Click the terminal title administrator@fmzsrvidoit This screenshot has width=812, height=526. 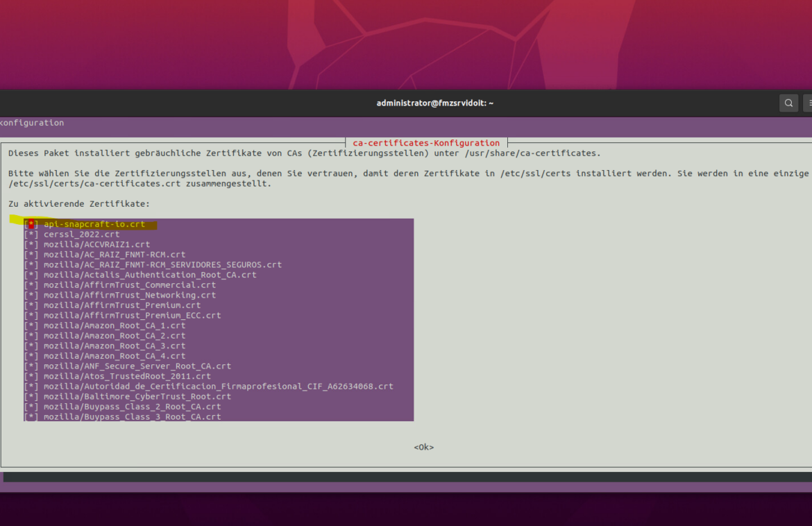click(x=434, y=103)
